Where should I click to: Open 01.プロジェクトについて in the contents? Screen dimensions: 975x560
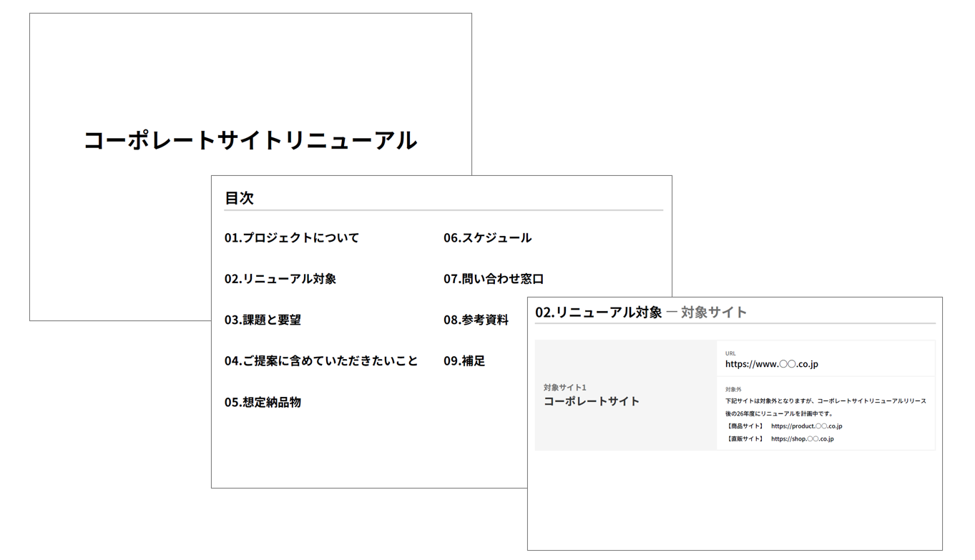[x=292, y=237]
